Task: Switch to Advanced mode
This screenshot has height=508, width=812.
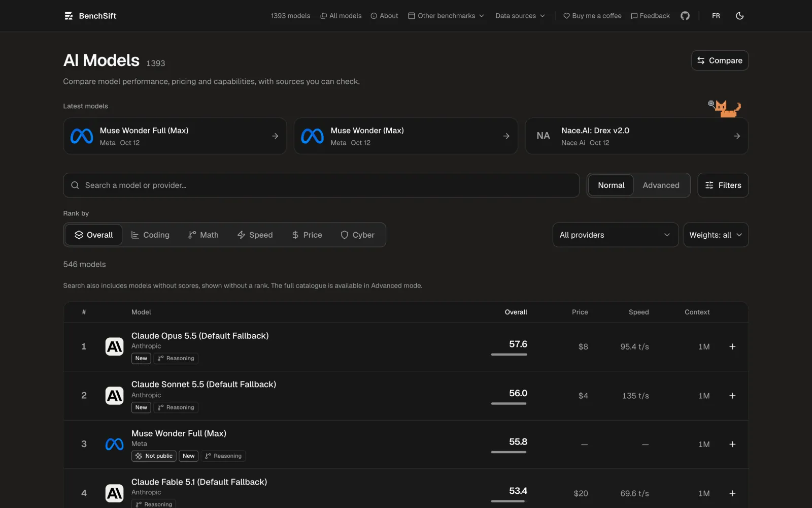Action: coord(661,185)
